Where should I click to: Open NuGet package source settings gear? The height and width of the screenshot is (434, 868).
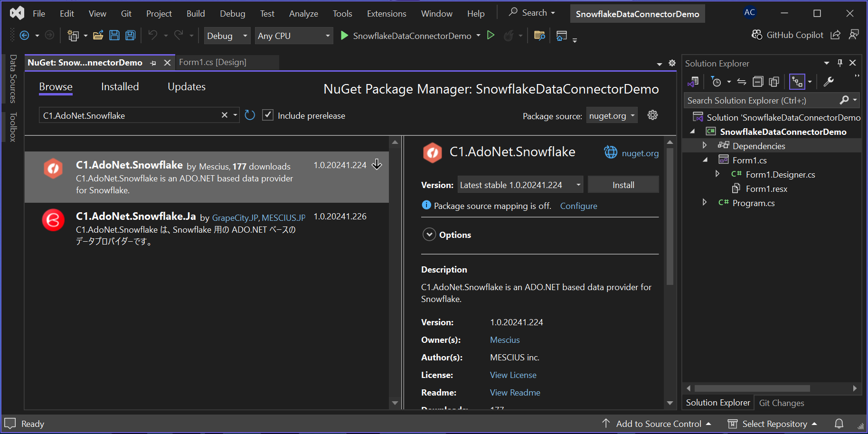[x=653, y=115]
